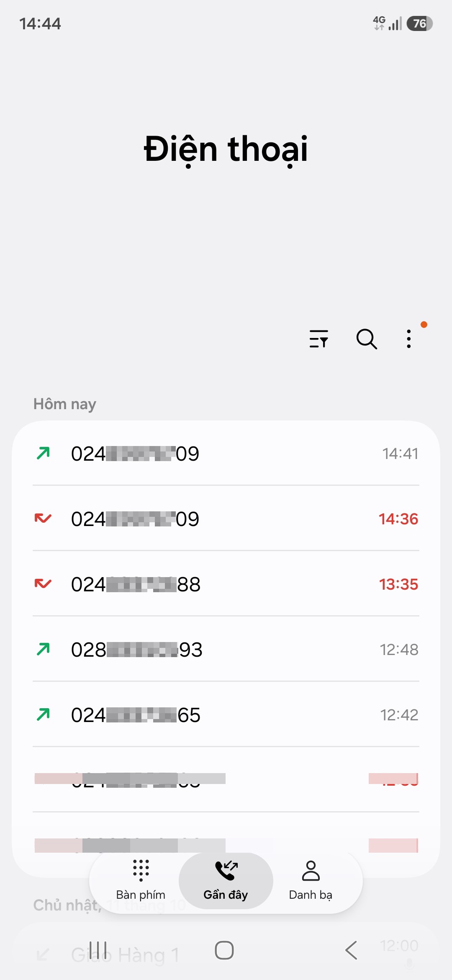This screenshot has width=452, height=980.
Task: Tap the home navigation button
Action: (x=224, y=950)
